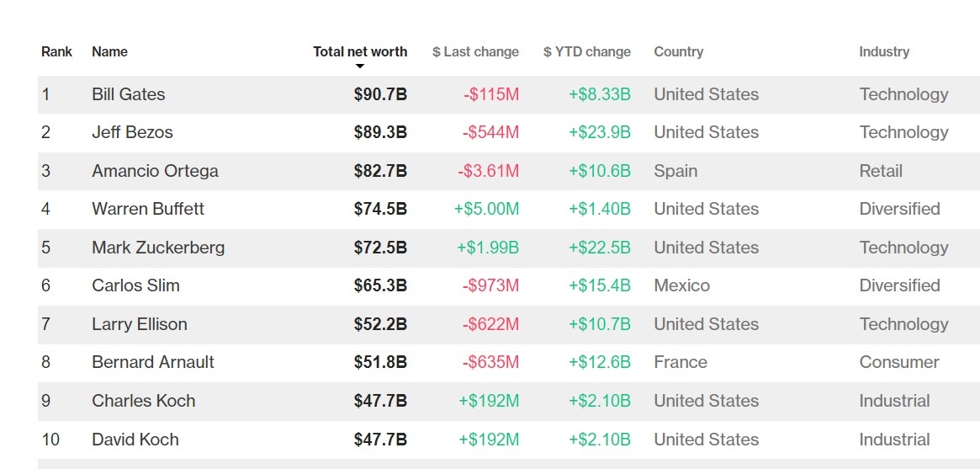Click Mark Zuckerberg's +$22.5B YTD change
Image resolution: width=980 pixels, height=469 pixels.
pos(599,248)
